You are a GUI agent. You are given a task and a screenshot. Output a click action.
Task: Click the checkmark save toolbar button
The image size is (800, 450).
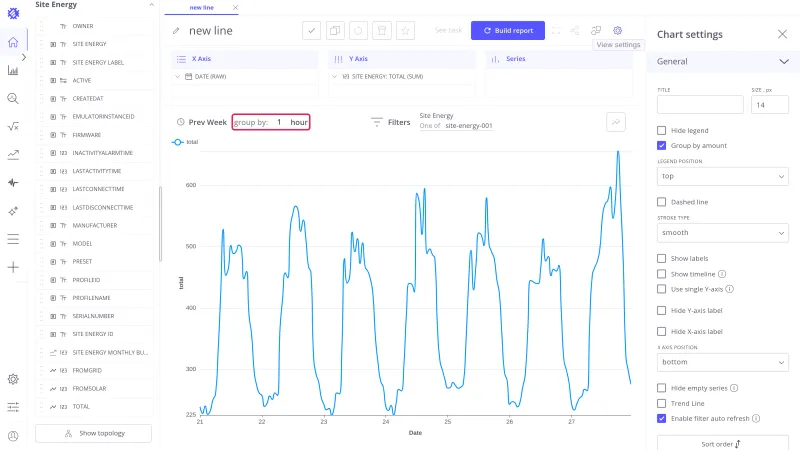click(311, 31)
